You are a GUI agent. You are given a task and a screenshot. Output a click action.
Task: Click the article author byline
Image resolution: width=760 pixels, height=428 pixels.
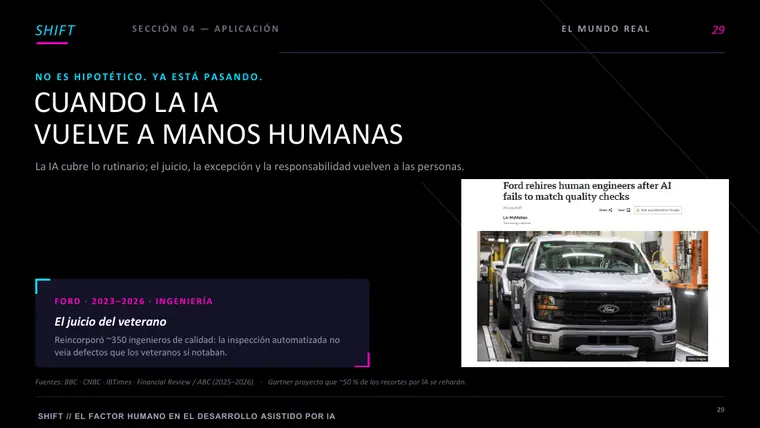point(516,218)
